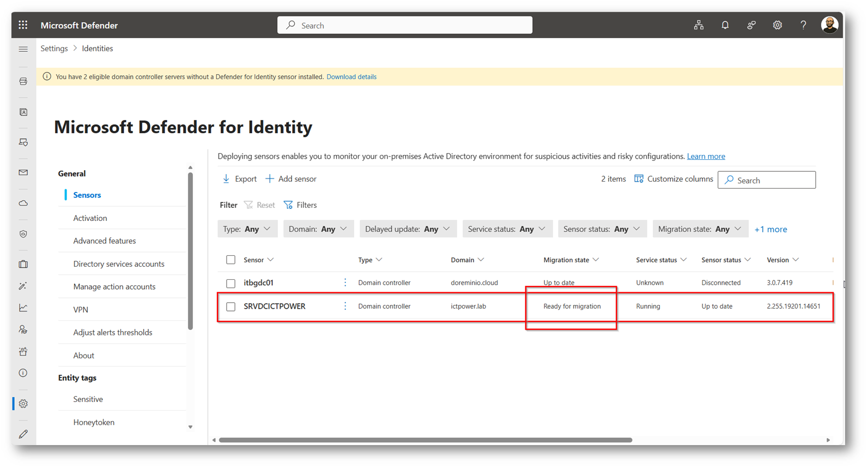Open user profile avatar
This screenshot has width=868, height=468.
click(x=829, y=25)
